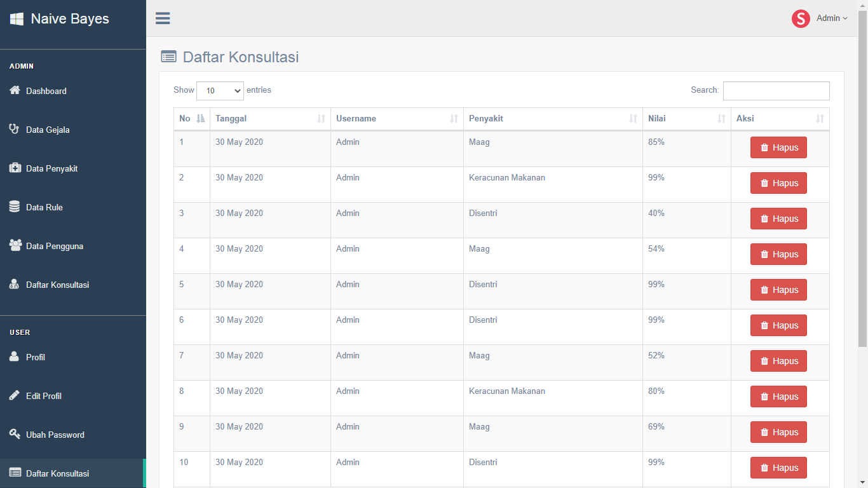The width and height of the screenshot is (868, 488).
Task: Click the '85%' Nilai value
Action: coord(656,142)
